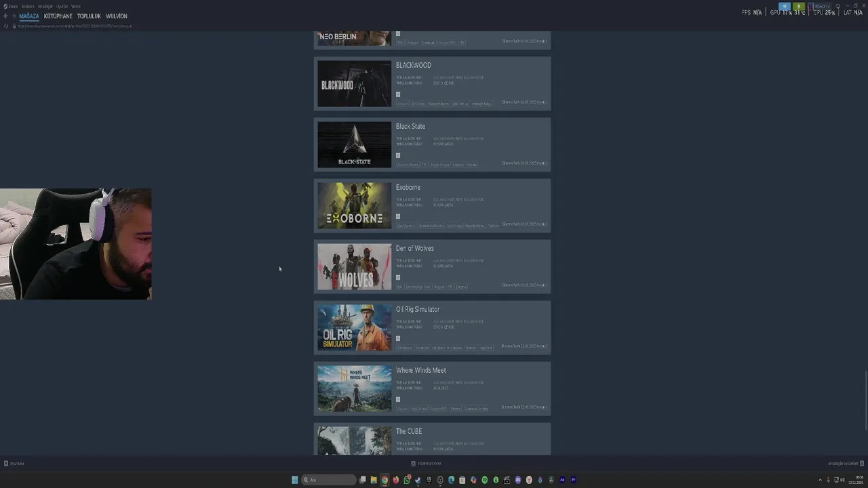This screenshot has width=868, height=488.
Task: Click the taskbar search box
Action: (329, 480)
